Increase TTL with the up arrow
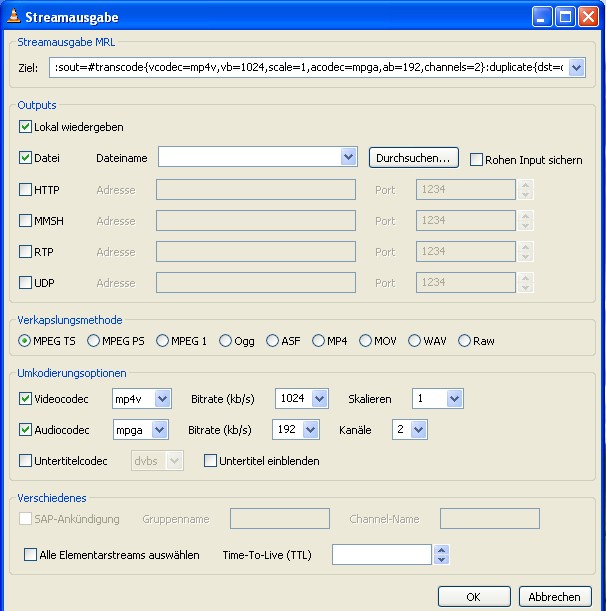The height and width of the screenshot is (611, 606). pyautogui.click(x=442, y=550)
